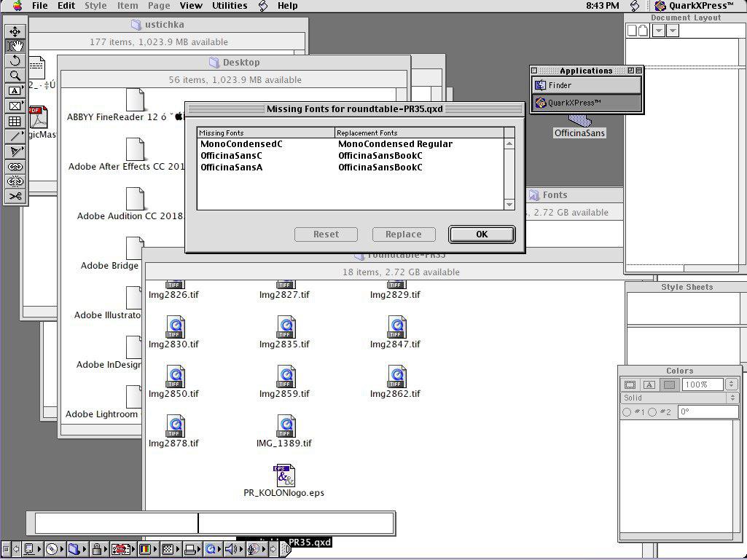Click the blank single page icon in Document Layout
The height and width of the screenshot is (560, 747).
(x=632, y=31)
